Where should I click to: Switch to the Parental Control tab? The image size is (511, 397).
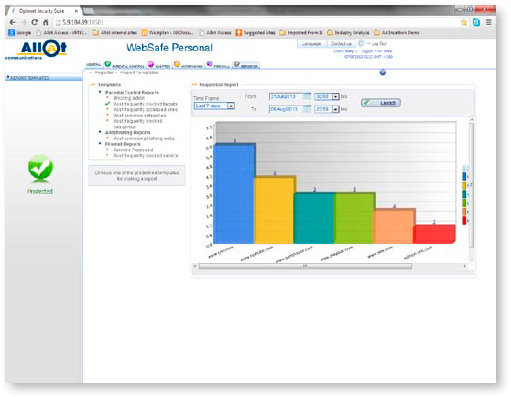124,65
